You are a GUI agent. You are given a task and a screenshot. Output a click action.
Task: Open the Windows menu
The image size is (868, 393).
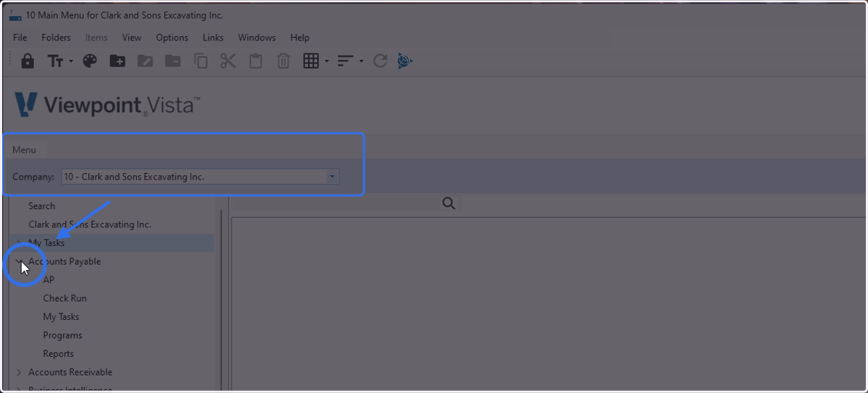[257, 38]
